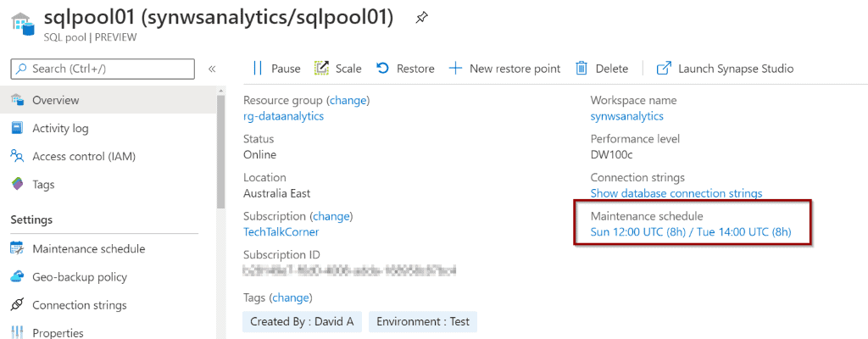The height and width of the screenshot is (339, 868).
Task: Click the Connection strings sidebar icon
Action: click(17, 305)
